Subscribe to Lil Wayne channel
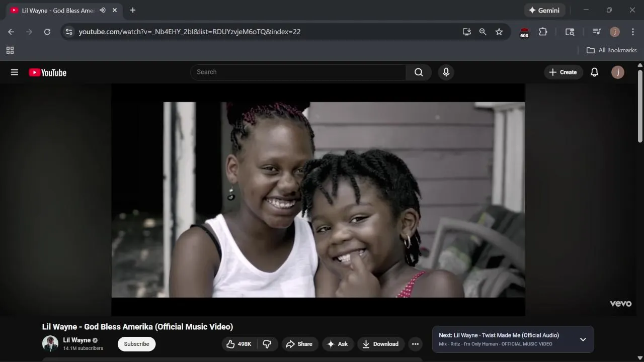Screen dimensions: 644x362 (x=136, y=344)
